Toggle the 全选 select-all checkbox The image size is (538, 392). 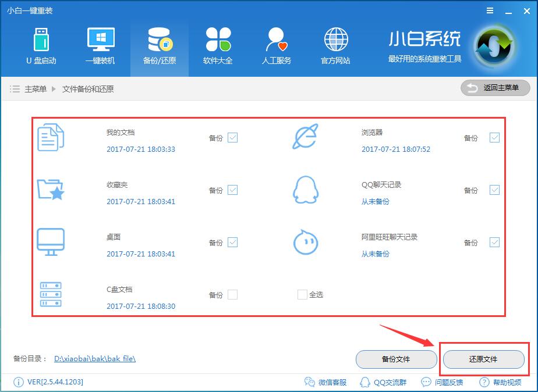(x=302, y=294)
